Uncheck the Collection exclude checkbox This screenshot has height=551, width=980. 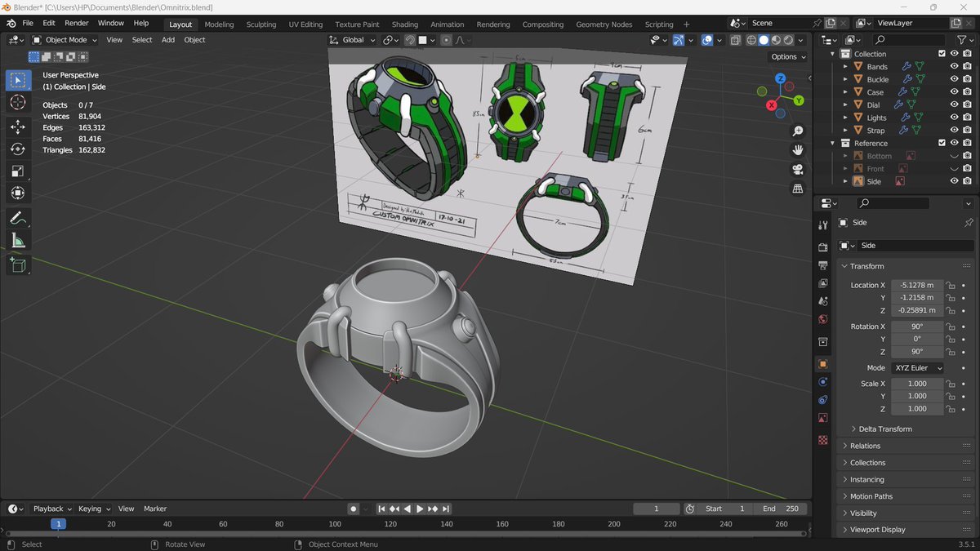pos(942,54)
